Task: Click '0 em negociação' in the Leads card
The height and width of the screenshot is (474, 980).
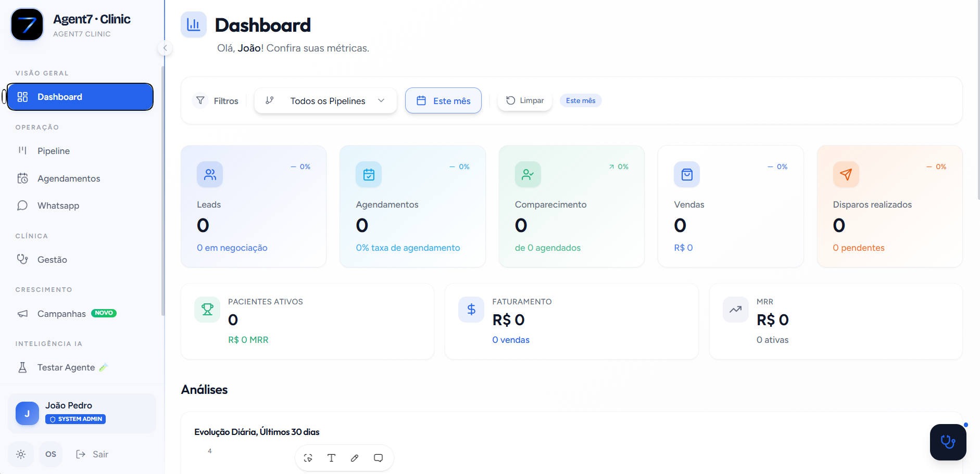Action: [232, 248]
